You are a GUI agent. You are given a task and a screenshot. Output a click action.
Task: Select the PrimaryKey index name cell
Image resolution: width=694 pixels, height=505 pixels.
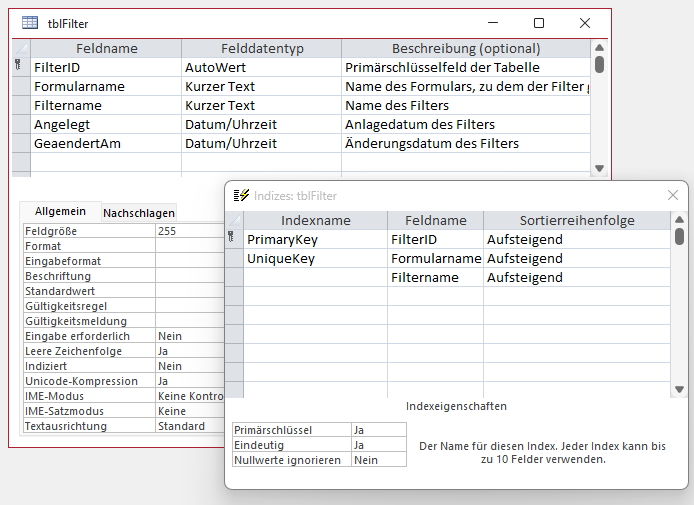point(316,239)
